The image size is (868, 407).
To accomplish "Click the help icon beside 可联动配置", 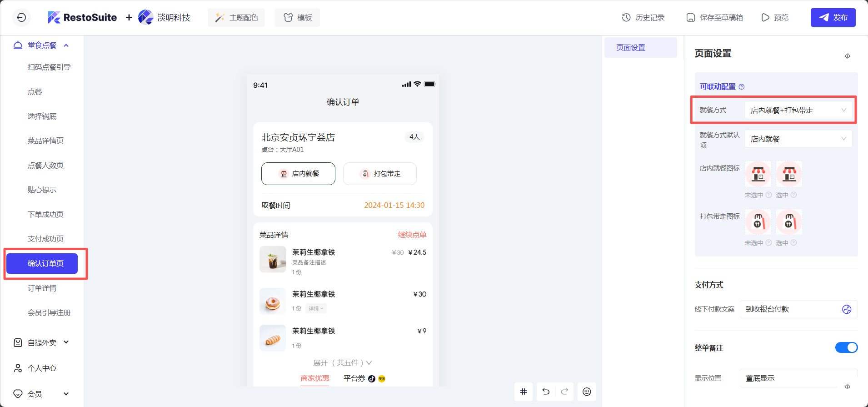I will point(742,87).
